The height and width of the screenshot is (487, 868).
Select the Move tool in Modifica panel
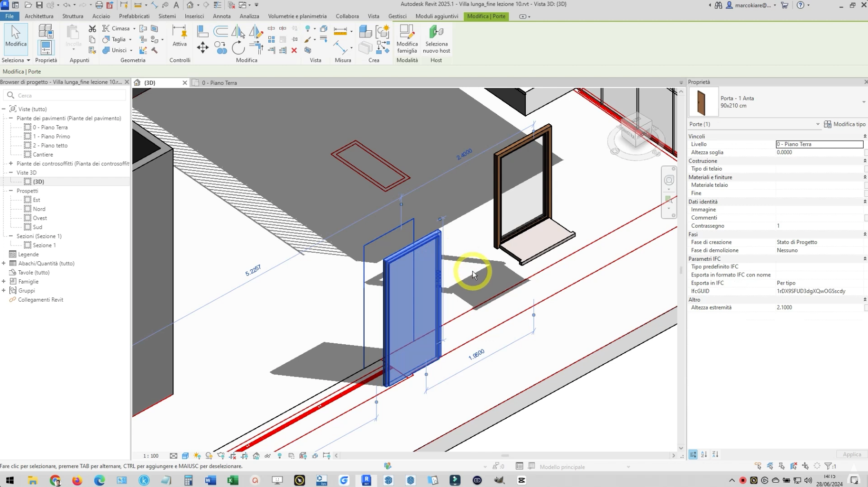coord(202,47)
